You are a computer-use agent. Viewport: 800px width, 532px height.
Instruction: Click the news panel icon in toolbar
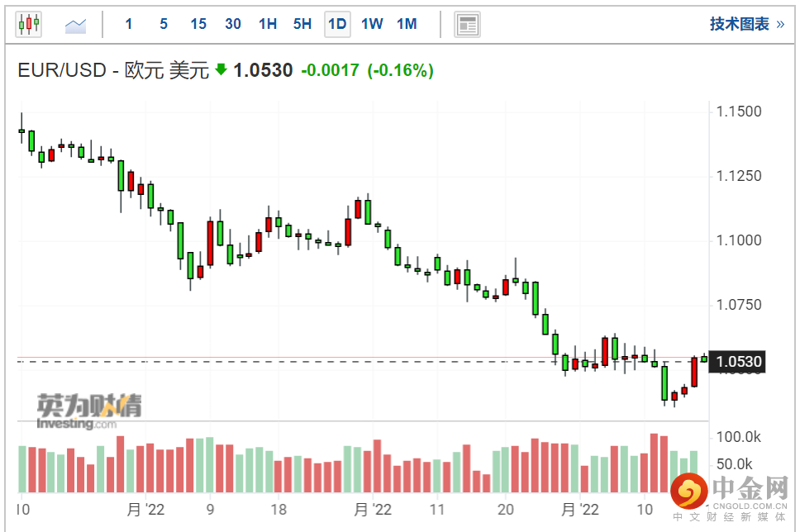(468, 24)
